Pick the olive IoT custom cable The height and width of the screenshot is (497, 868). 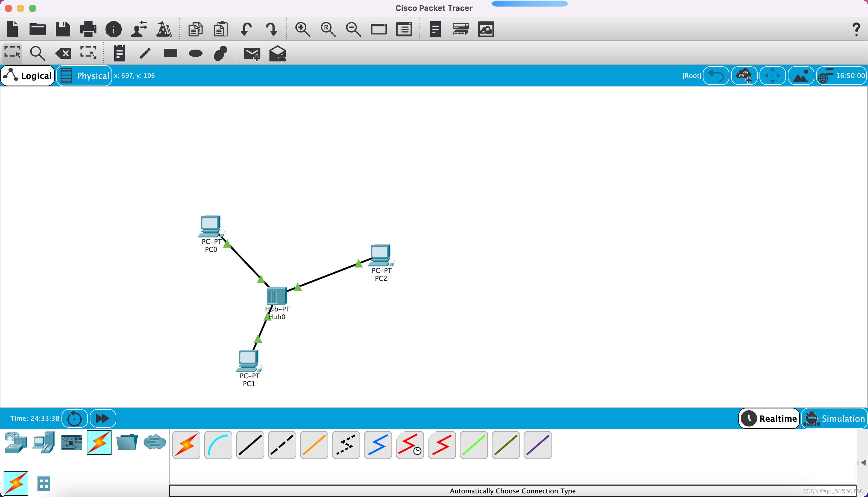(505, 445)
